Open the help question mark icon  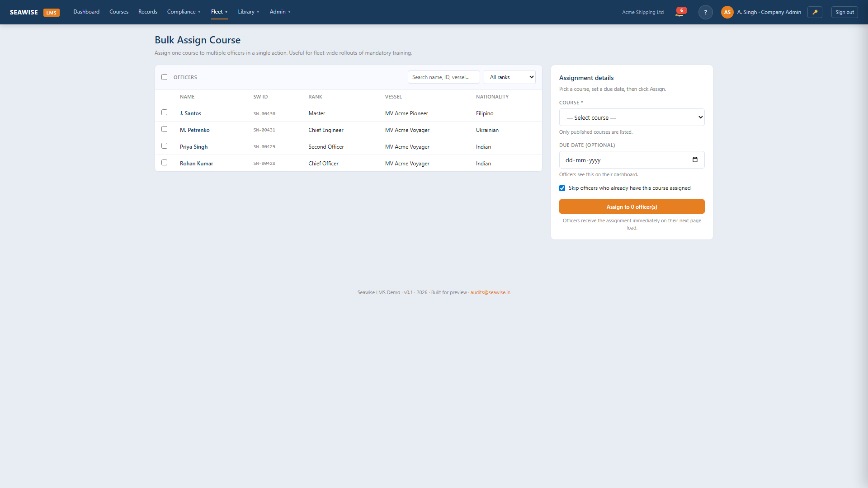coord(705,12)
